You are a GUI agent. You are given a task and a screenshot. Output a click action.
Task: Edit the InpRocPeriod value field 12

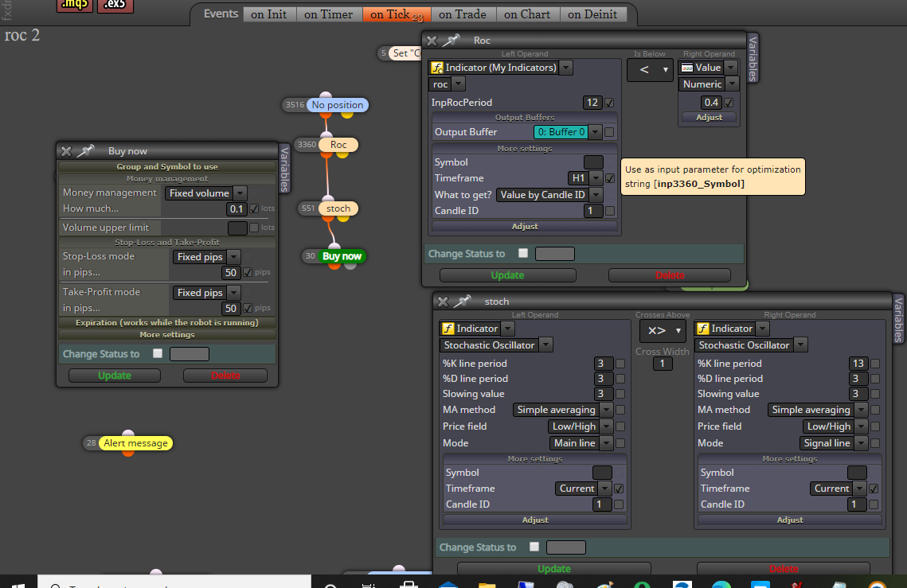click(592, 103)
